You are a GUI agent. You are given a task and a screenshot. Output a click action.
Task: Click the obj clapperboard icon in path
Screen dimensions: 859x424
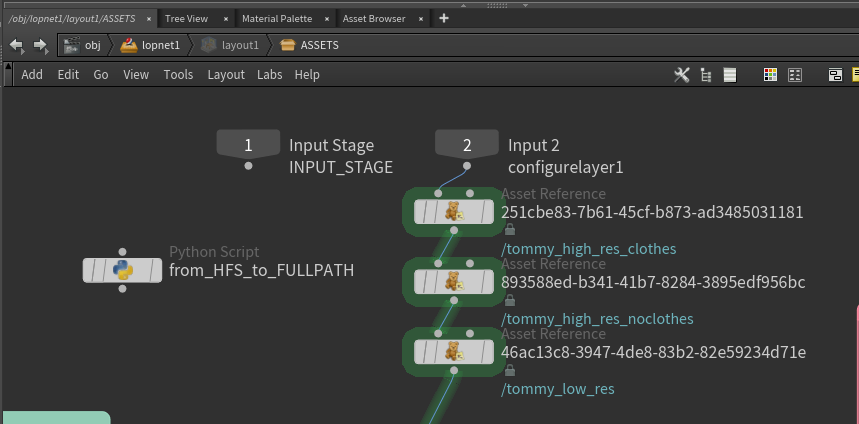(x=72, y=45)
